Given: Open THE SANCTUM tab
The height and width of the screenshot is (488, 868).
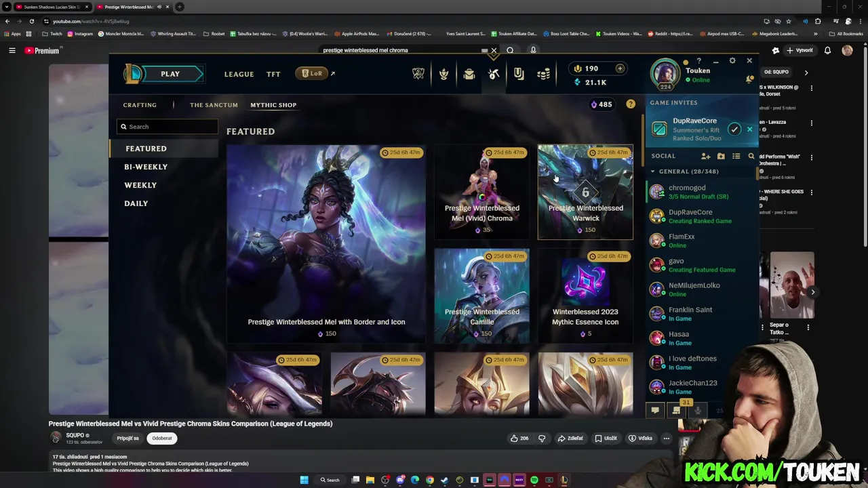Looking at the screenshot, I should click(214, 105).
